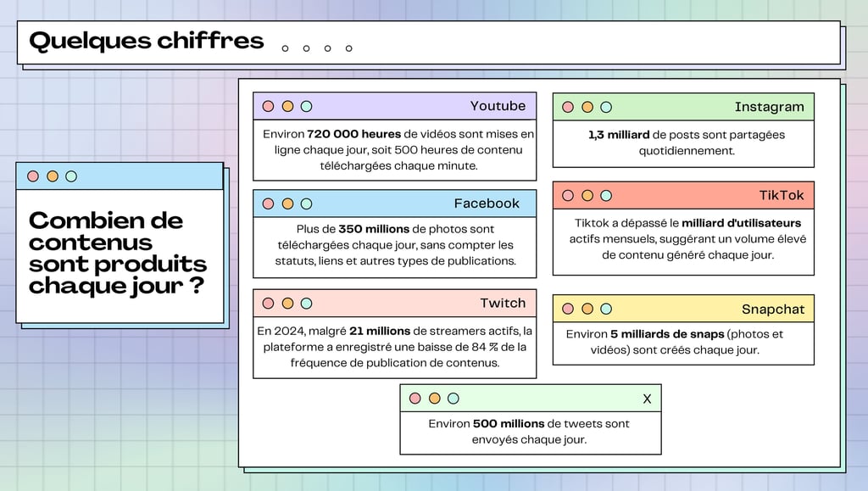Image resolution: width=868 pixels, height=491 pixels.
Task: Click the orange dot on the Facebook card
Action: pos(288,204)
